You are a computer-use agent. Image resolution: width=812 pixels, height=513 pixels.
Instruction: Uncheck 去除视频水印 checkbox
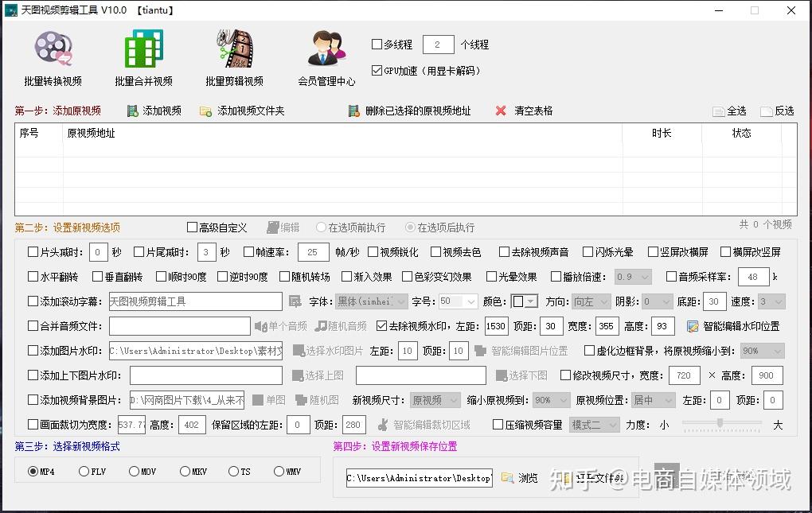point(381,326)
